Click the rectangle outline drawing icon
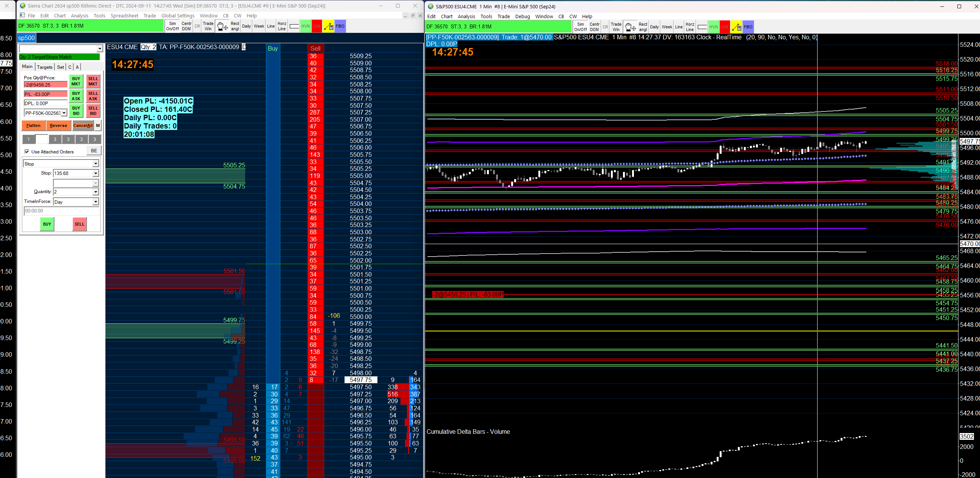 point(294,26)
